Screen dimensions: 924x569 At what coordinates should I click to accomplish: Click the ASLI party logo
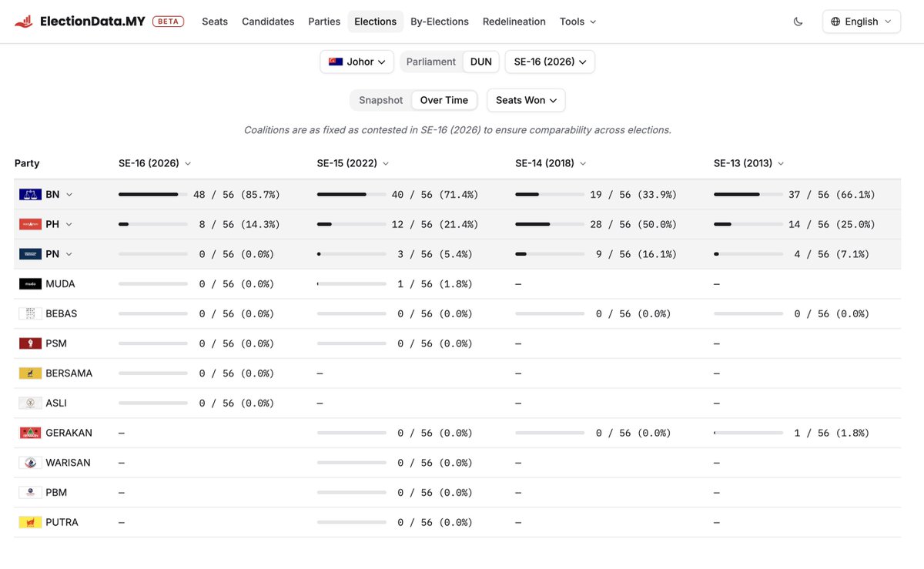tap(30, 403)
